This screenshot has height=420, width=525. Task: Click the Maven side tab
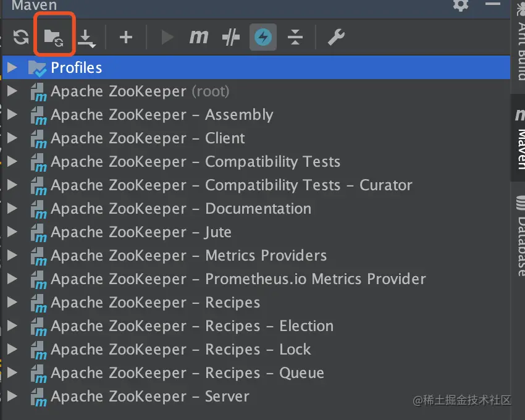click(x=519, y=138)
